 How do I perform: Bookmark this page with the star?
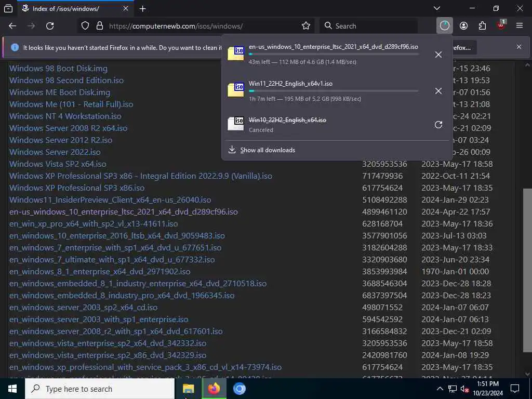coord(306,26)
